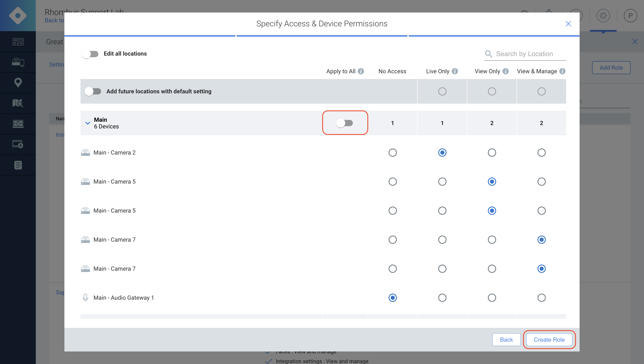Open the video wall icon in the sidebar
Viewport: 644px width, 364px height.
(18, 123)
